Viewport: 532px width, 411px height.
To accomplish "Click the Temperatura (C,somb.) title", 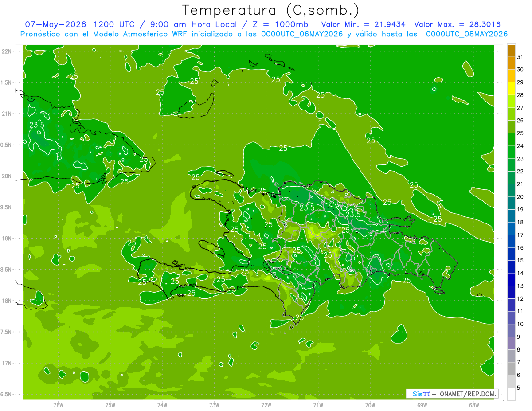I will pos(271,10).
